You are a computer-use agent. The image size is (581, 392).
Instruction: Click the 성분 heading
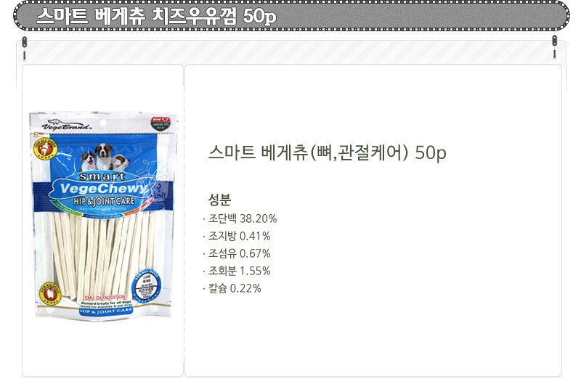219,200
